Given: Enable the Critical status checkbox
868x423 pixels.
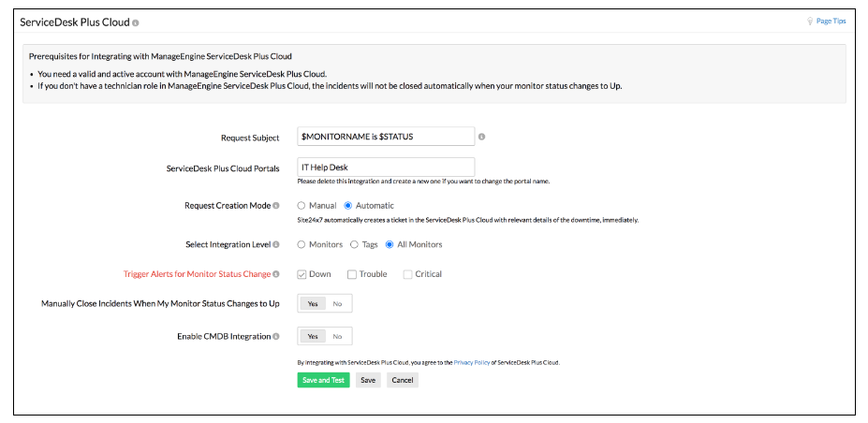Looking at the screenshot, I should pos(407,274).
